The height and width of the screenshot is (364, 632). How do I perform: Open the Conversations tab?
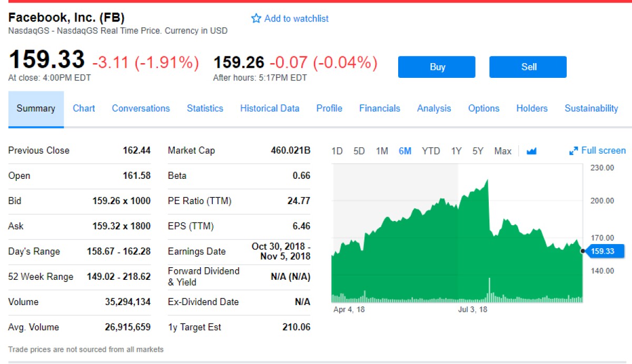tap(141, 108)
